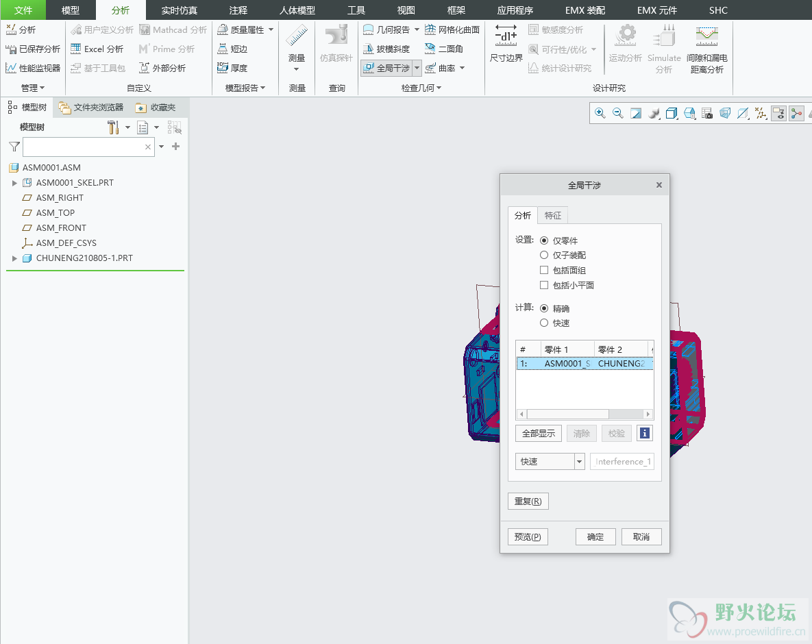Select interference row 1 ASM0001_S / CHUNENG2
Screen dimensions: 812x644
pos(585,363)
